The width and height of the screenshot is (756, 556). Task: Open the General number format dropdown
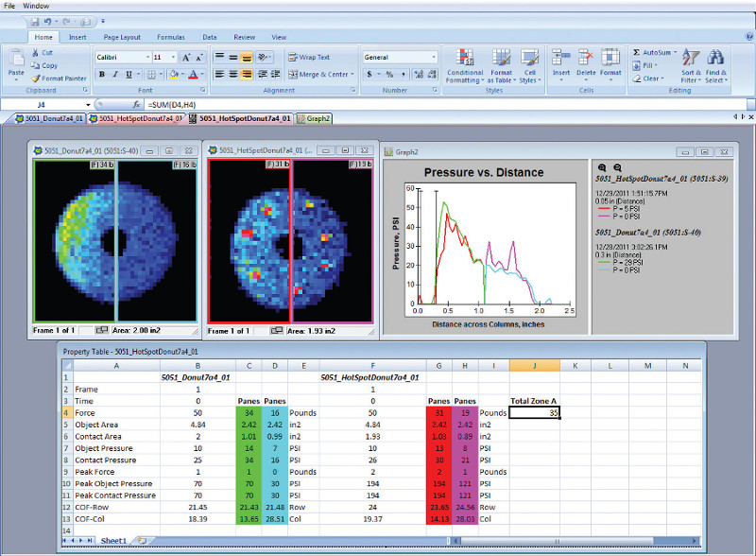click(x=436, y=57)
